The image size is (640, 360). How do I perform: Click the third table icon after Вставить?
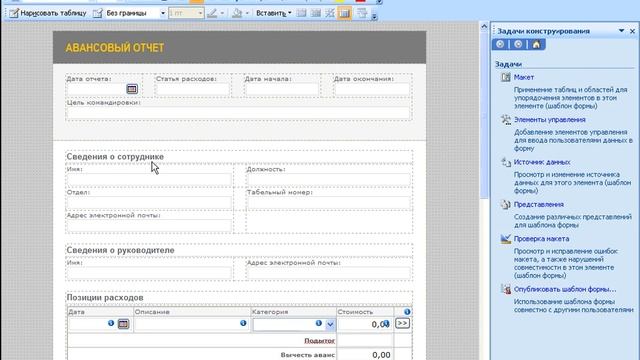point(330,13)
